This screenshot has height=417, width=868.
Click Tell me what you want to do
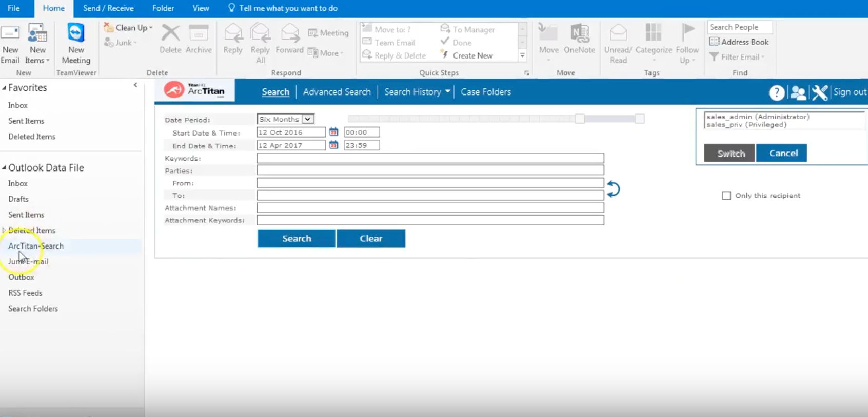pyautogui.click(x=283, y=8)
